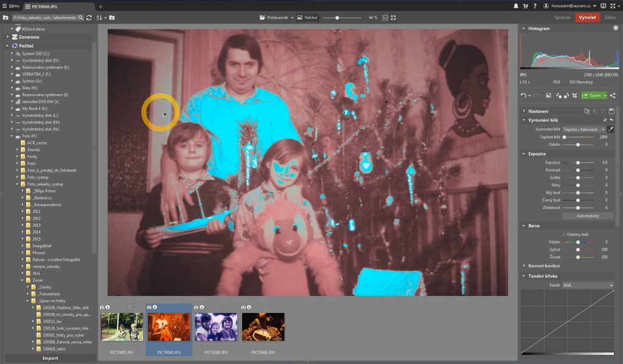Toggle fullscreen mode icon
This screenshot has height=364, width=623.
(x=613, y=6)
